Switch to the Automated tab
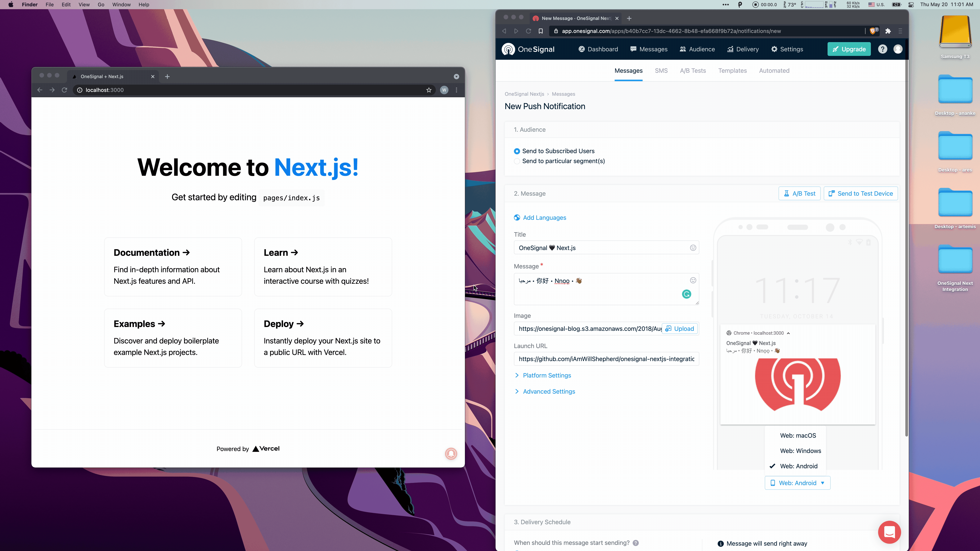The image size is (980, 551). coord(774,71)
